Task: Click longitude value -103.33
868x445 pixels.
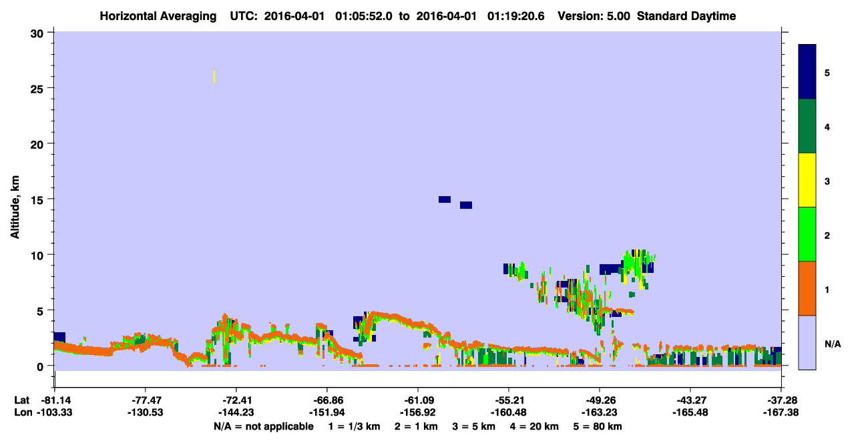Action: click(55, 412)
